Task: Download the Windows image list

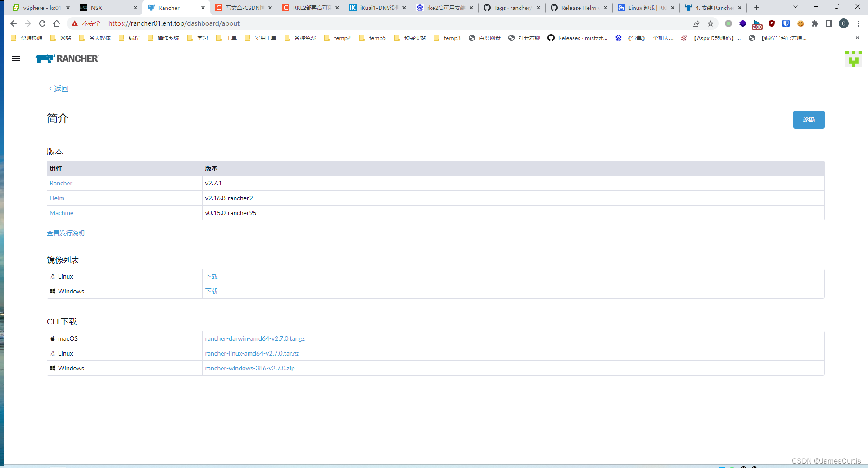Action: [211, 291]
